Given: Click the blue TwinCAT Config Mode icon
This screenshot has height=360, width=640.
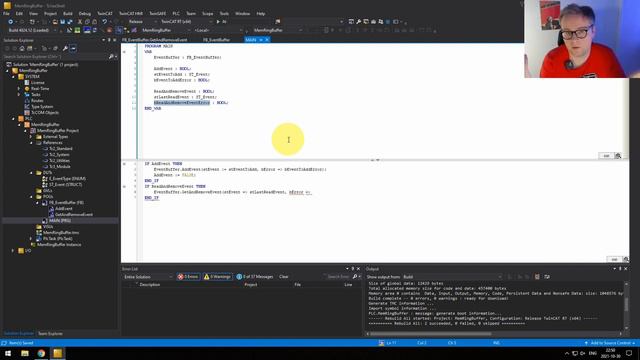Looking at the screenshot, I should 87,30.
